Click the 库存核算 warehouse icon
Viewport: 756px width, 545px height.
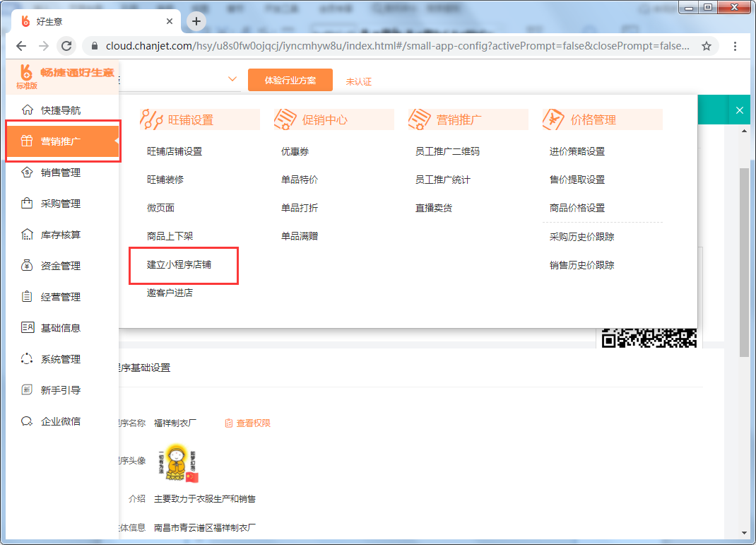[27, 235]
